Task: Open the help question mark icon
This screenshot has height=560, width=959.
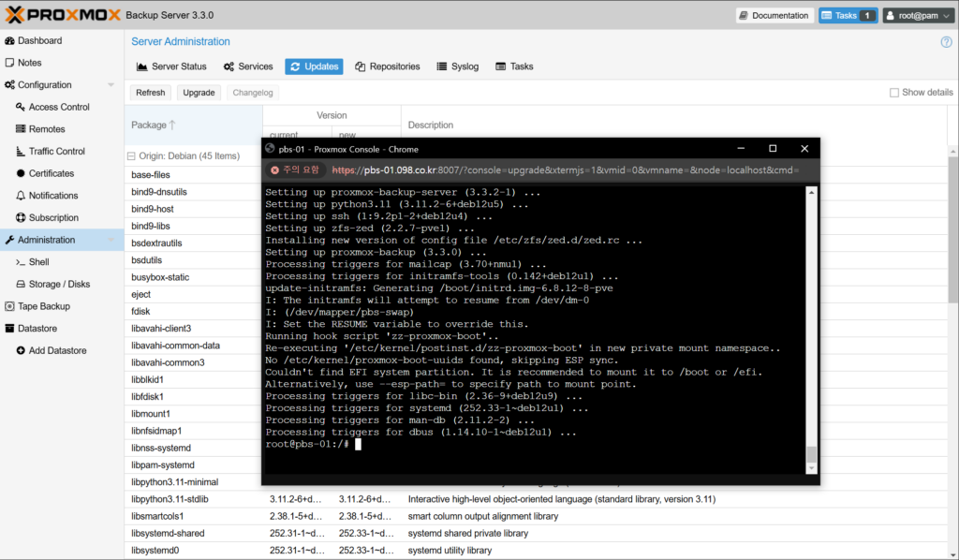Action: (946, 42)
